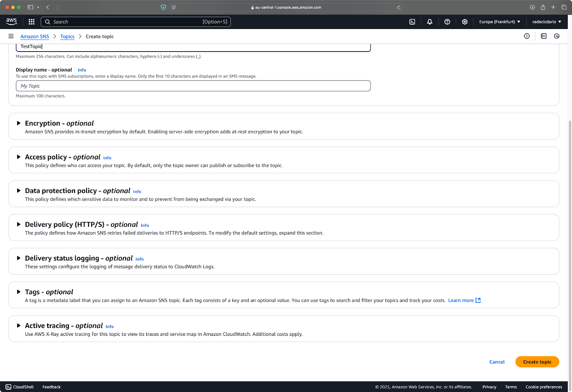Screen dimensions: 572x392
Task: Open AWS console settings gear
Action: tap(465, 22)
